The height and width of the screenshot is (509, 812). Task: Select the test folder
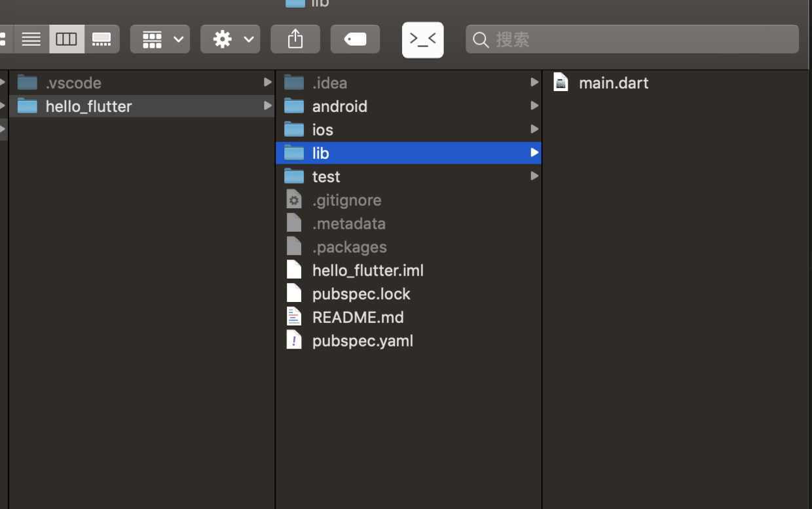409,176
